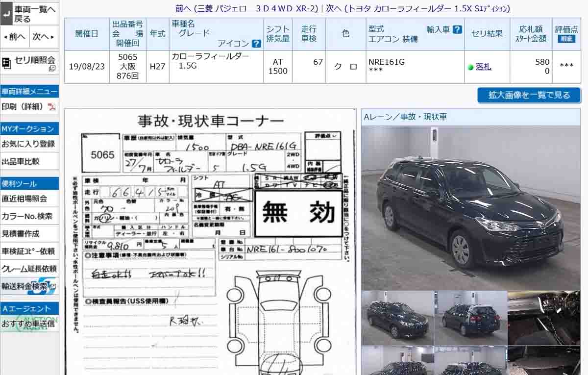This screenshot has width=588, height=375.
Task: Click the 便利ツール section header
Action: pos(29,184)
